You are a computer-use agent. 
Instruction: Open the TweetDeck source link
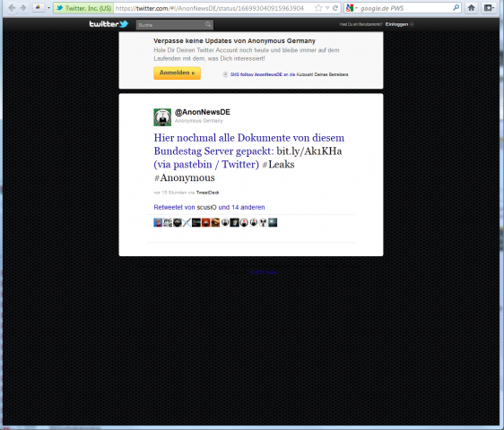(208, 193)
